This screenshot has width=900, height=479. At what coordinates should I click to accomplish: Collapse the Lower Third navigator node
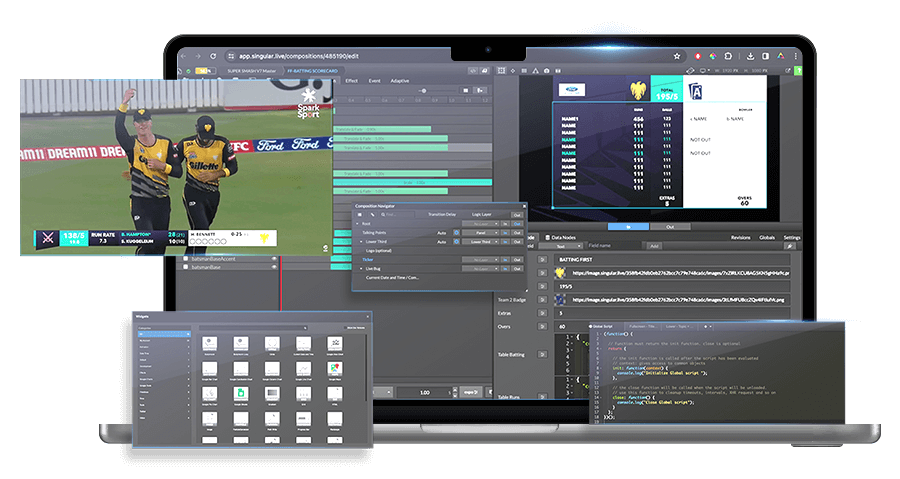(x=361, y=242)
